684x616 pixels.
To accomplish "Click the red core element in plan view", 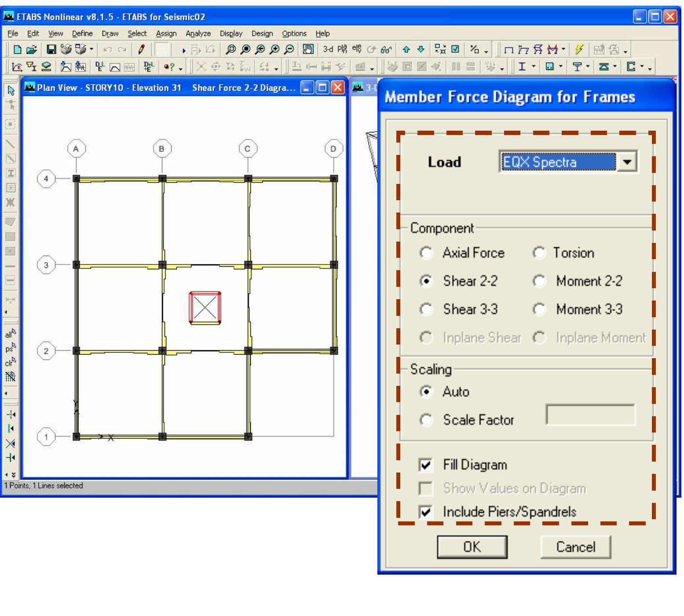I will pos(205,308).
